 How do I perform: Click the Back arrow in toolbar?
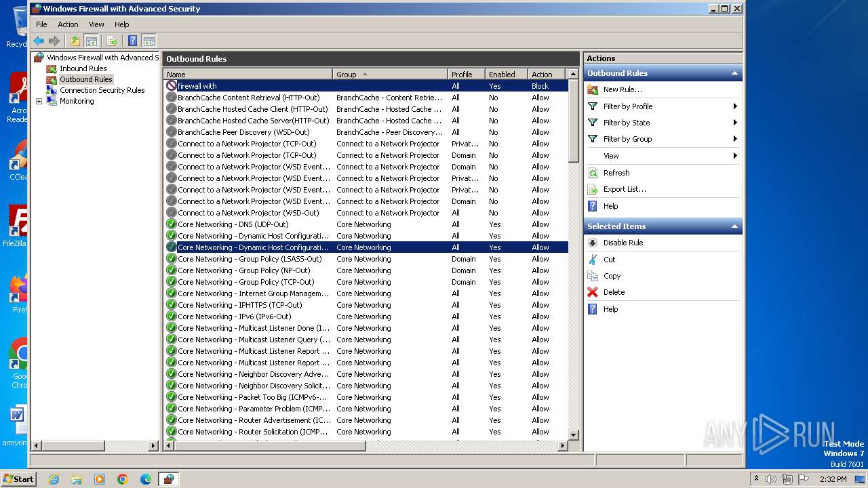point(39,41)
